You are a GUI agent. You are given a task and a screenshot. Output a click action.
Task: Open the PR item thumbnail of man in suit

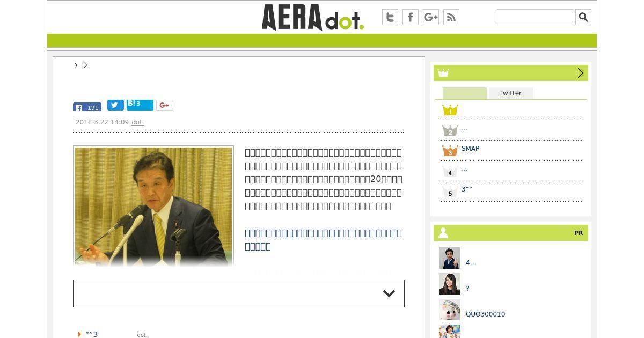(x=450, y=258)
